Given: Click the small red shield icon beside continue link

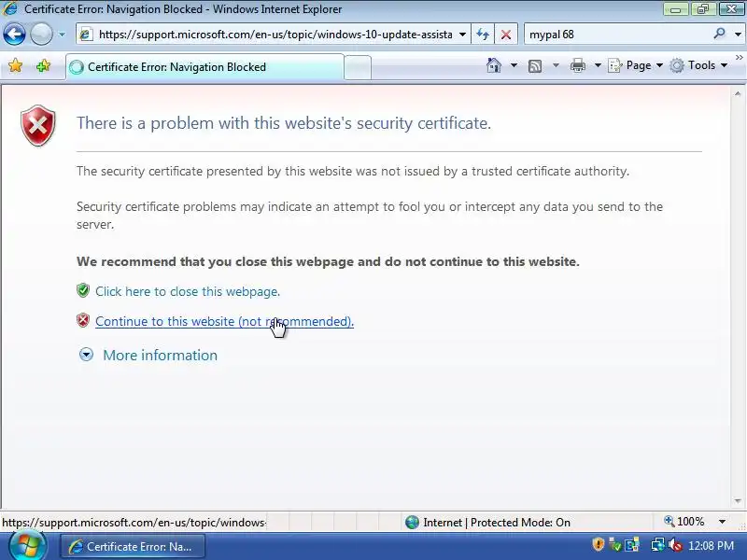Looking at the screenshot, I should (x=83, y=320).
